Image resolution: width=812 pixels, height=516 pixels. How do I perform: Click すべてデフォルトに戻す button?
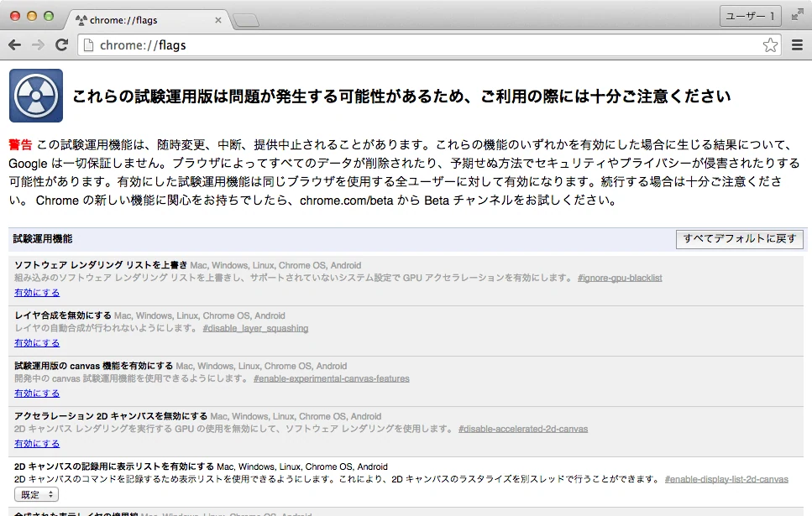(740, 239)
